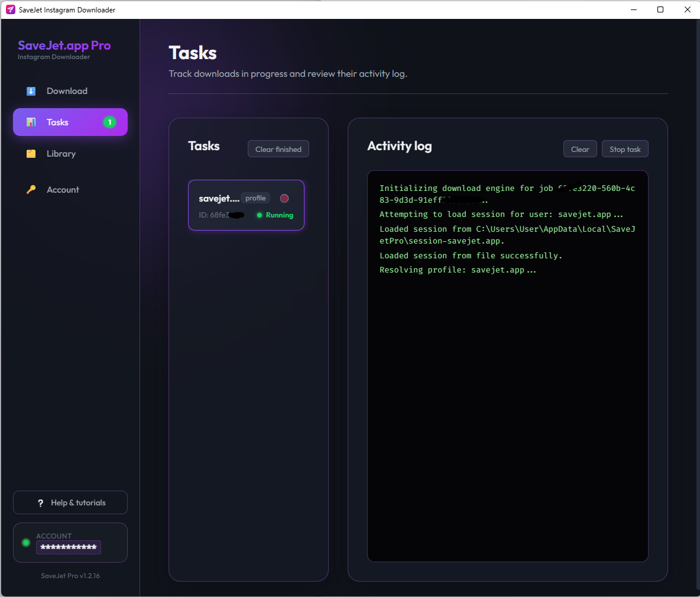The width and height of the screenshot is (700, 597).
Task: Click the green task count badge
Action: point(109,122)
